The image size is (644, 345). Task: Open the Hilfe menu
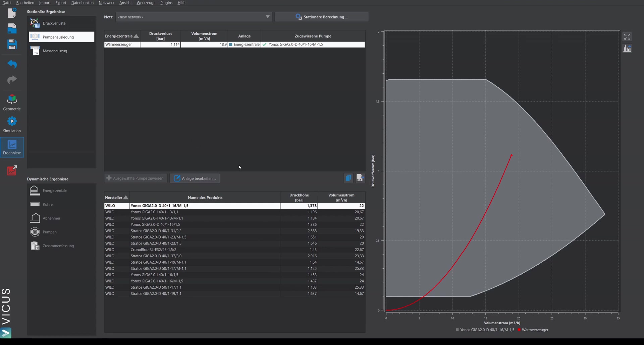pyautogui.click(x=181, y=3)
